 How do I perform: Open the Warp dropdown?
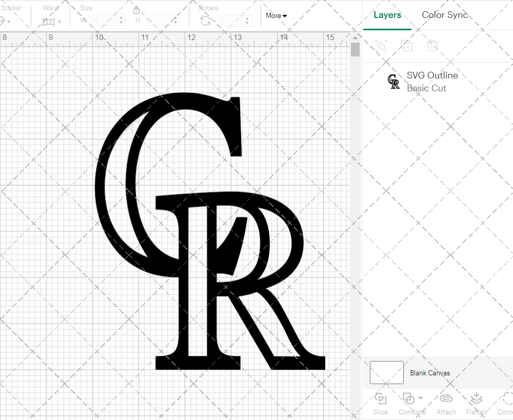(52, 22)
